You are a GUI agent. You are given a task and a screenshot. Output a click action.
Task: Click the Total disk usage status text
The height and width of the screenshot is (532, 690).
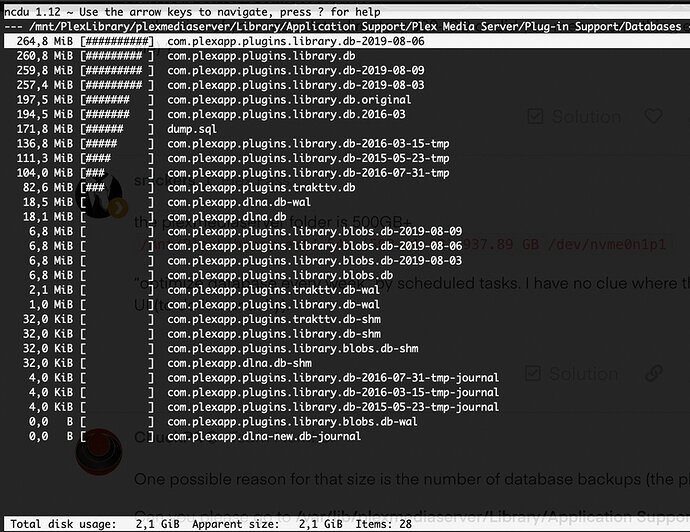tap(95, 524)
